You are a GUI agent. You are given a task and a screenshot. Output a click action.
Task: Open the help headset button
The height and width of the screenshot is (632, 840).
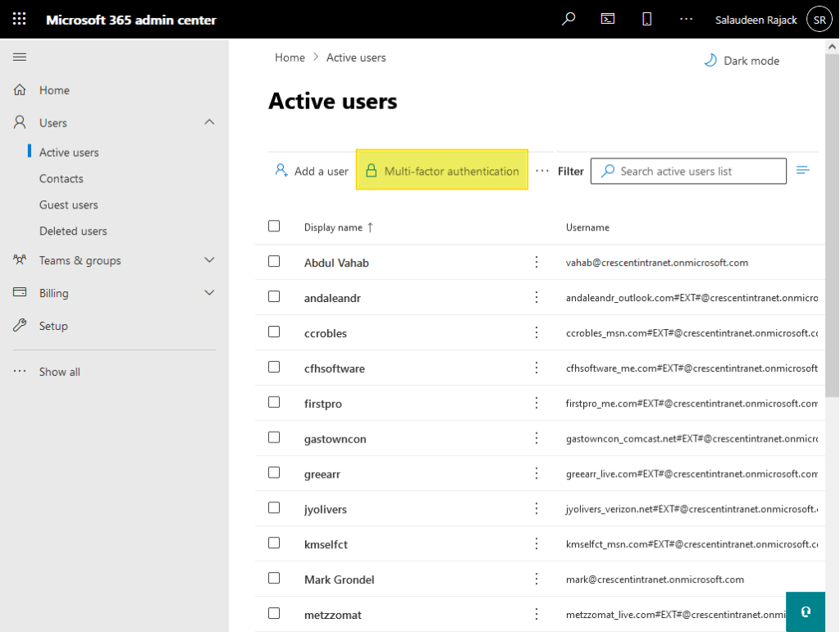(x=806, y=611)
